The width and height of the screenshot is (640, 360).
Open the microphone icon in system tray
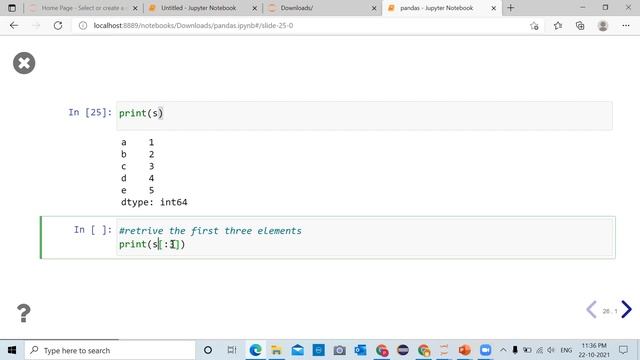(515, 350)
